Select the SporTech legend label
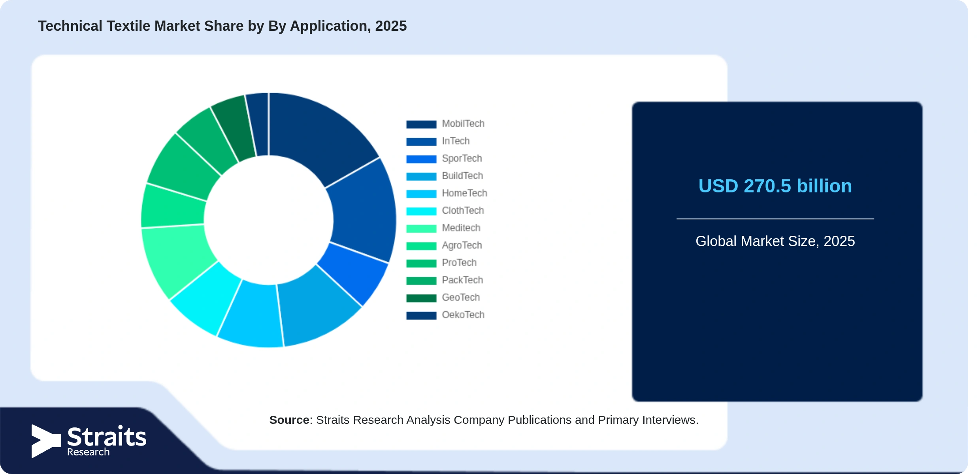The image size is (980, 474). coord(462,158)
